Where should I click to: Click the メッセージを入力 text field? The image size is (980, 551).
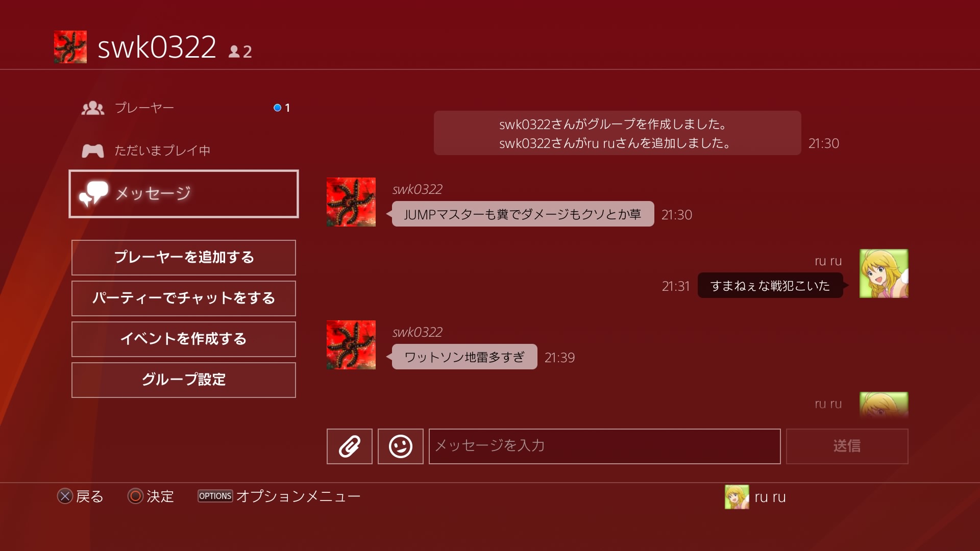tap(605, 446)
